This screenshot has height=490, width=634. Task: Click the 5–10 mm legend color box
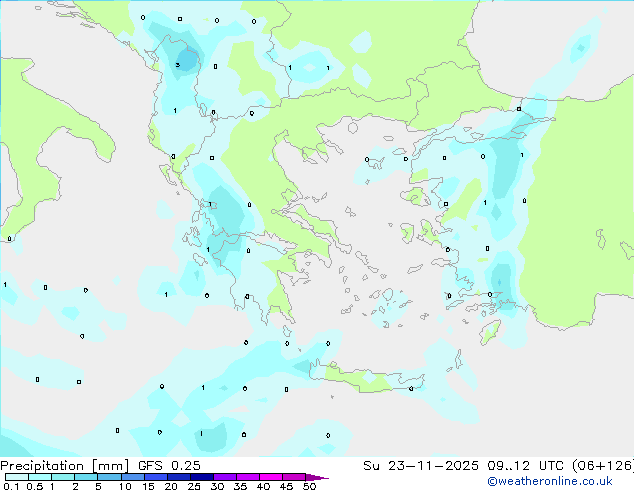click(109, 477)
